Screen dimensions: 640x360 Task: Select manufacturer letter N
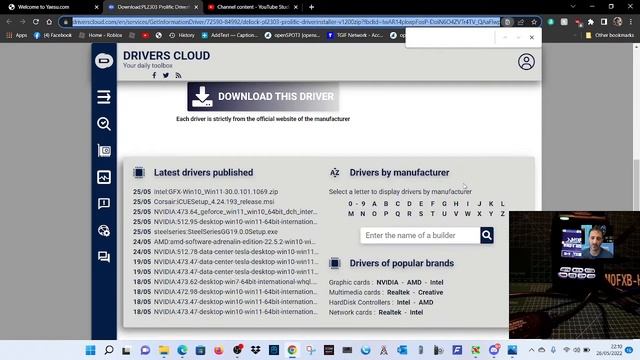pyautogui.click(x=362, y=214)
